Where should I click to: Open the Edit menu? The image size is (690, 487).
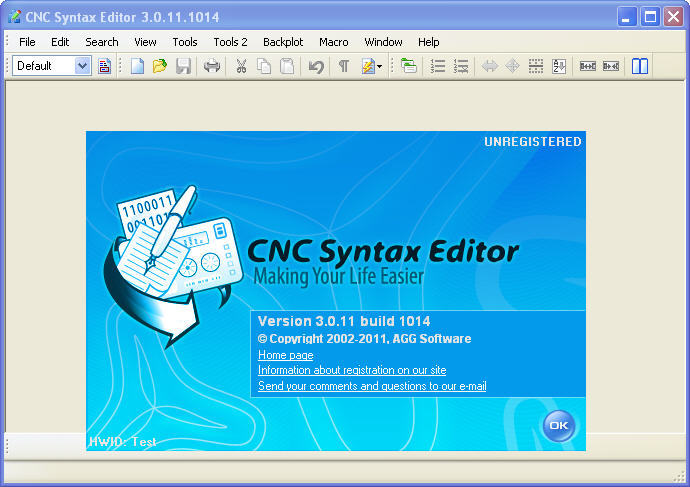pos(60,42)
